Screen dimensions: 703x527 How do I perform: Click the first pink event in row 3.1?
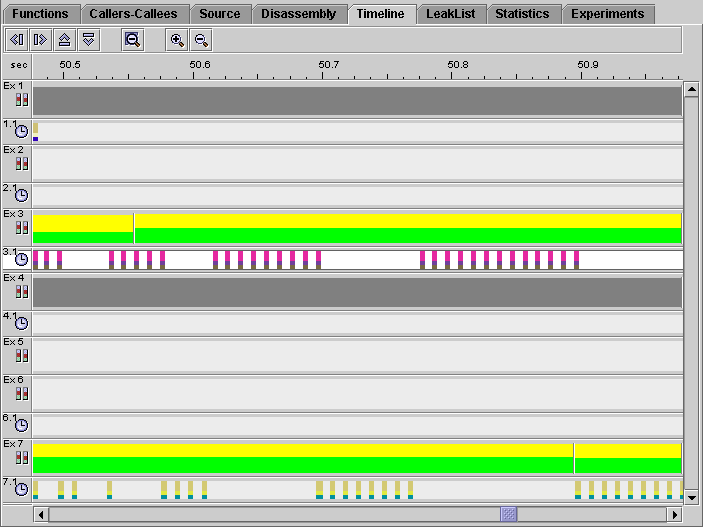pos(35,260)
